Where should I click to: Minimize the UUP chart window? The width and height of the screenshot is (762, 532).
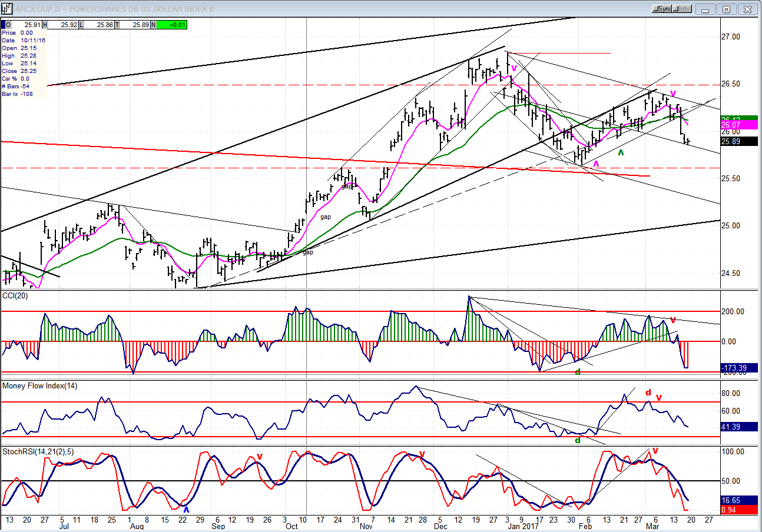(x=707, y=9)
